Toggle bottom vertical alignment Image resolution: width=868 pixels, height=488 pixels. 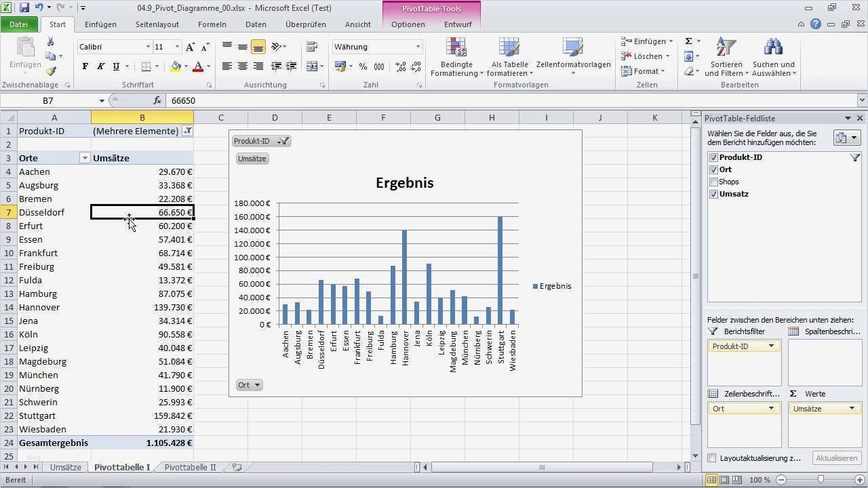258,47
